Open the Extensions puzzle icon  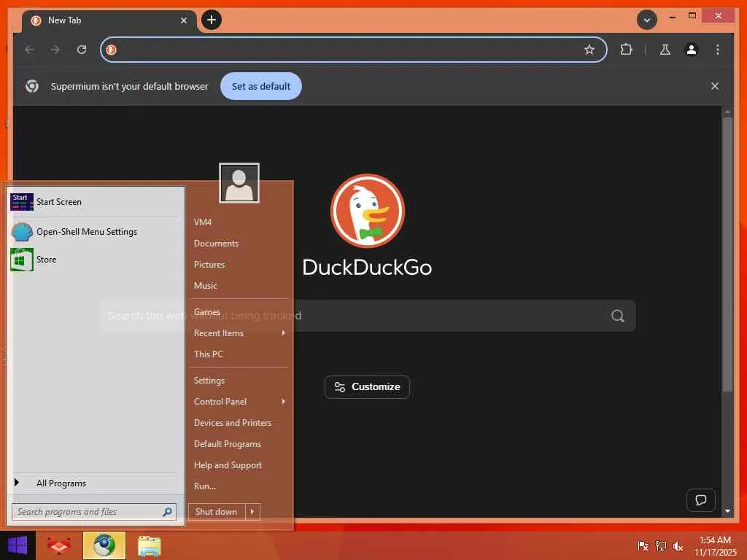coord(626,50)
